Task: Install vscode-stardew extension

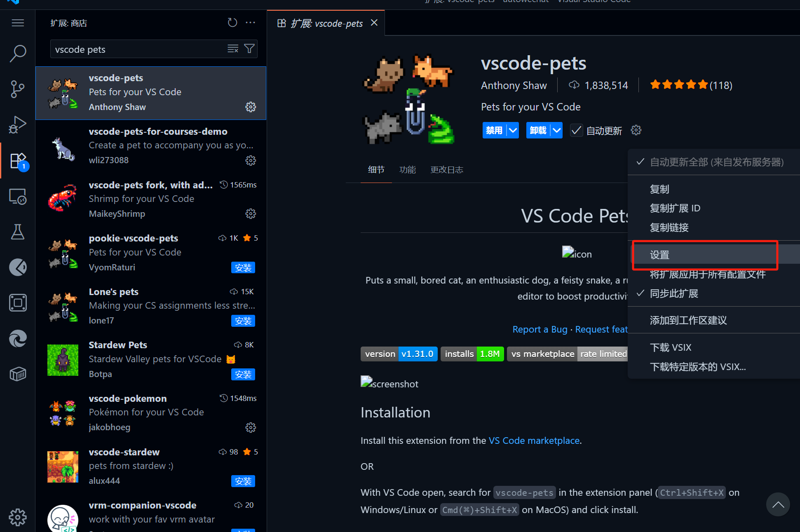Action: [x=243, y=481]
